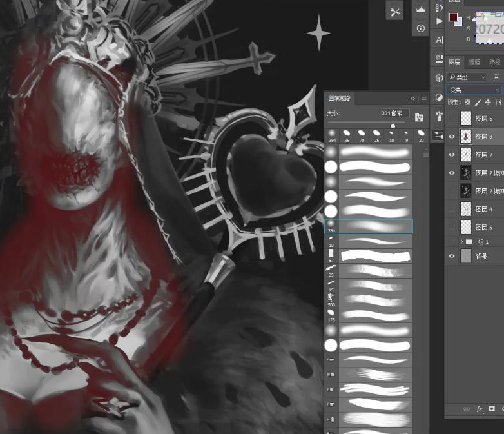The image size is (504, 434).
Task: Open the tools and scissors panel icon
Action: [394, 11]
